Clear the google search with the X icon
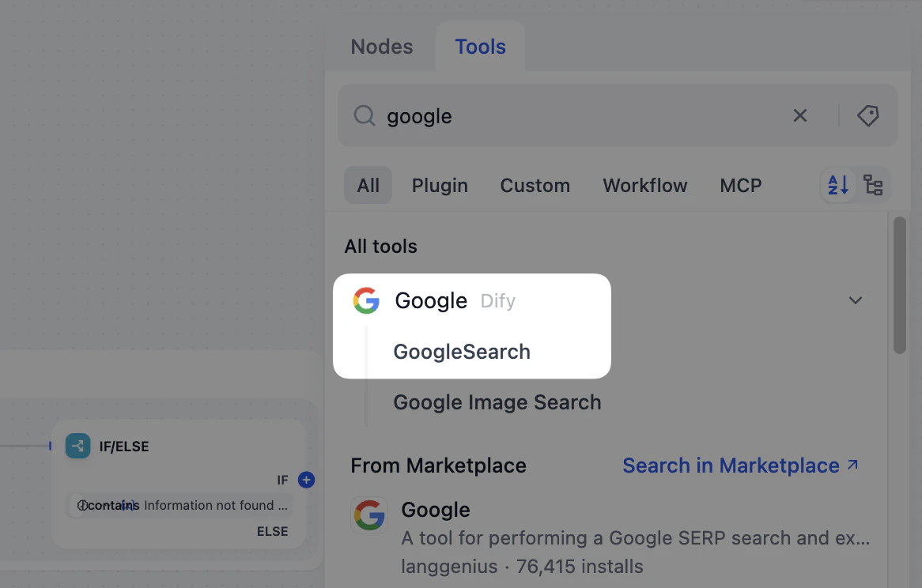The image size is (922, 588). (x=799, y=115)
